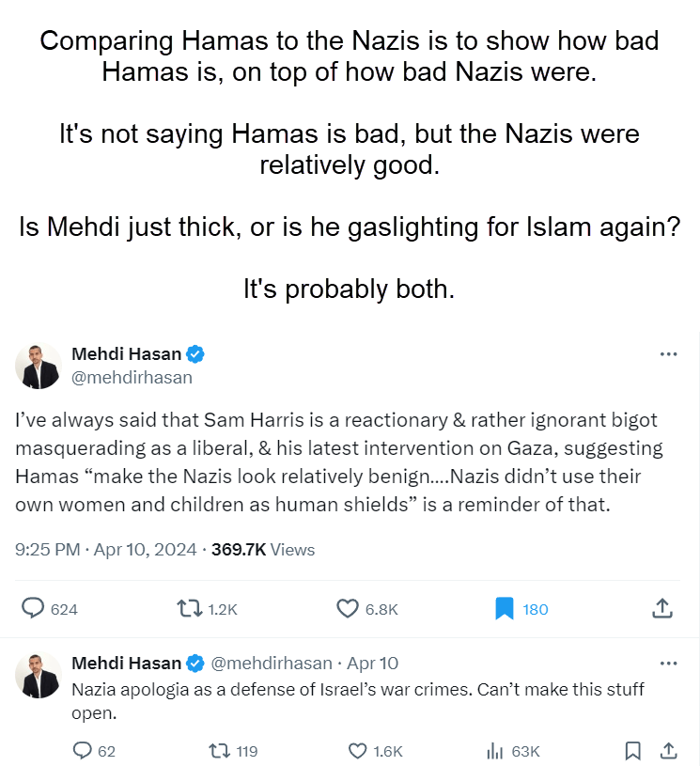Like the reply with 1.6K likes
Screen dimensions: 700x766
[x=357, y=750]
